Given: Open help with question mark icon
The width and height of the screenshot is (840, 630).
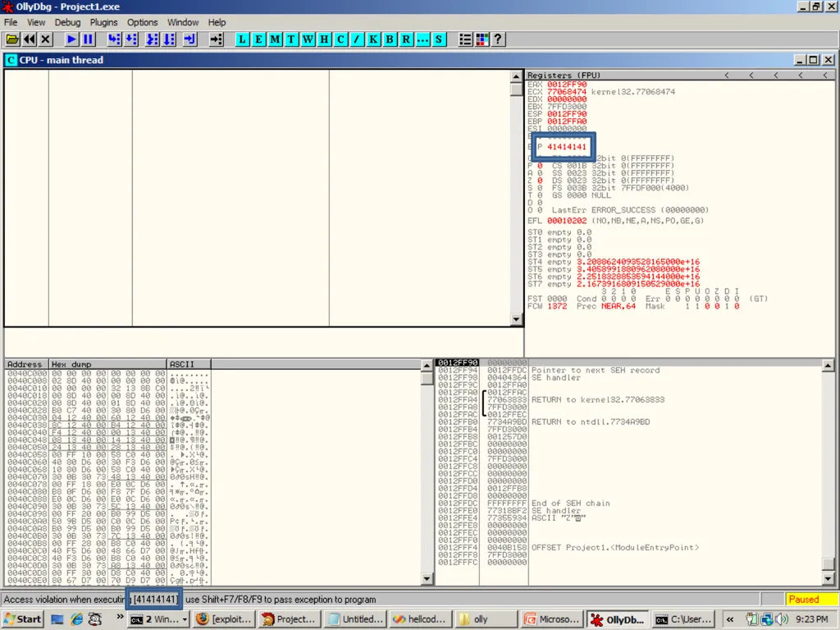Looking at the screenshot, I should pos(498,39).
